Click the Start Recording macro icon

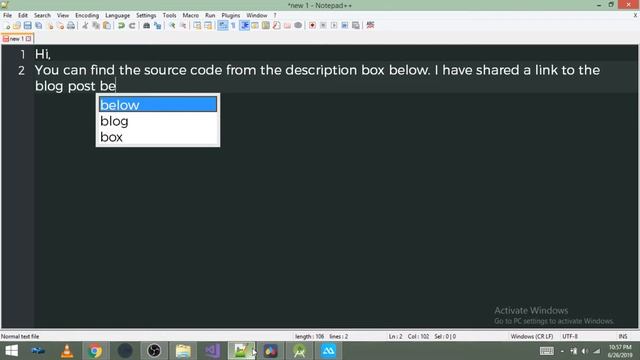312,25
